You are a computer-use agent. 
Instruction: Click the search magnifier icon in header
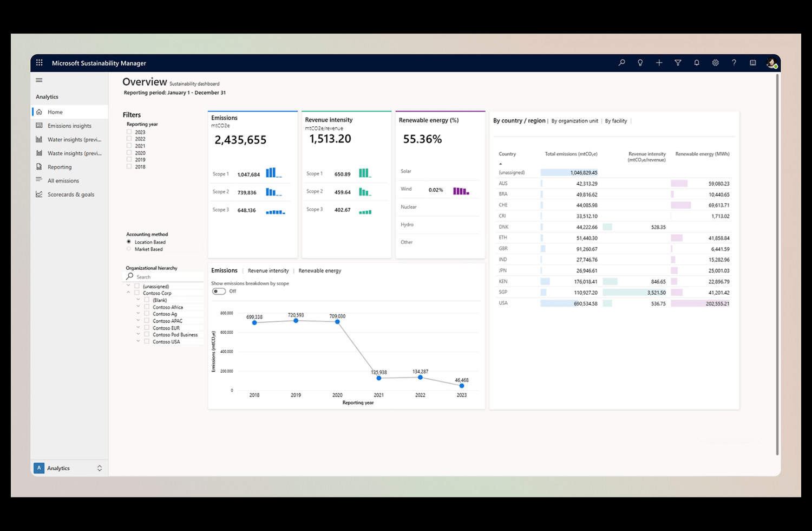click(x=621, y=63)
